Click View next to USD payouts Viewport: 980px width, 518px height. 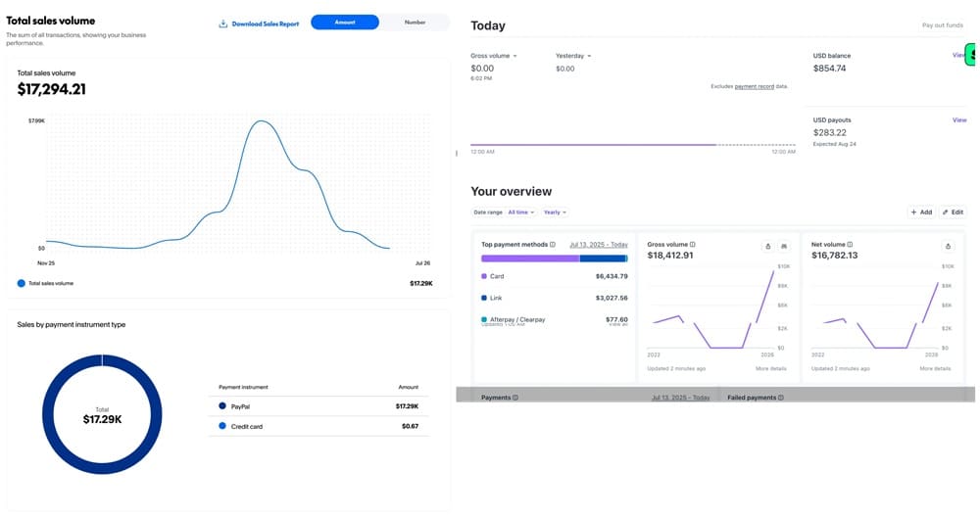(958, 120)
